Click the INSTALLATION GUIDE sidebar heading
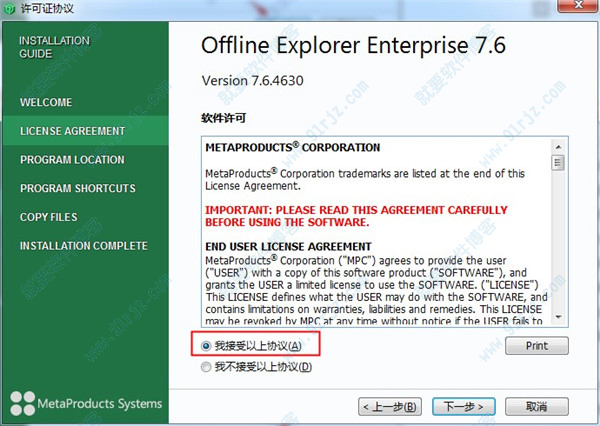This screenshot has height=426, width=600. pos(54,47)
